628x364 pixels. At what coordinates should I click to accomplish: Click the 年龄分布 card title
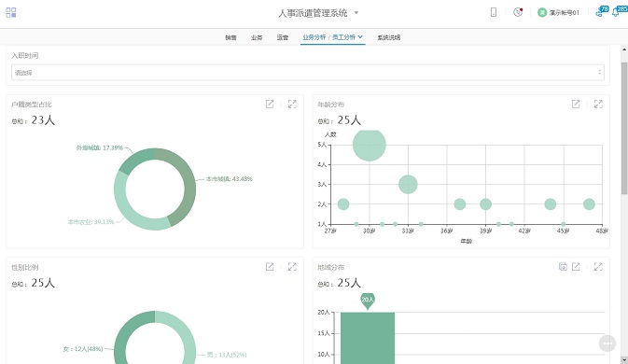point(331,105)
